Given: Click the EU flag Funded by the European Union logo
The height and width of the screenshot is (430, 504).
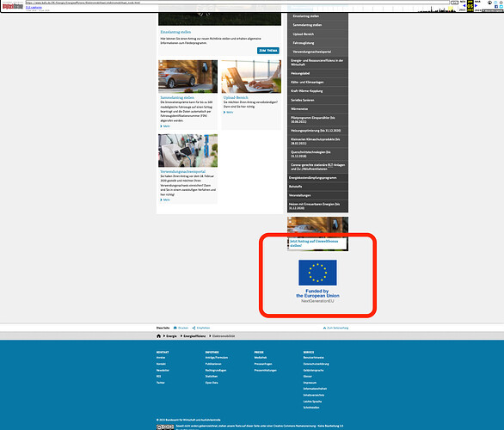Looking at the screenshot, I should [317, 280].
